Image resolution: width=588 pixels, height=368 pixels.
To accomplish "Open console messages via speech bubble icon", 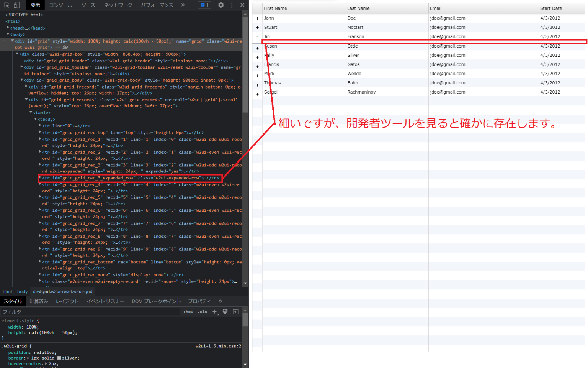I will tap(203, 5).
